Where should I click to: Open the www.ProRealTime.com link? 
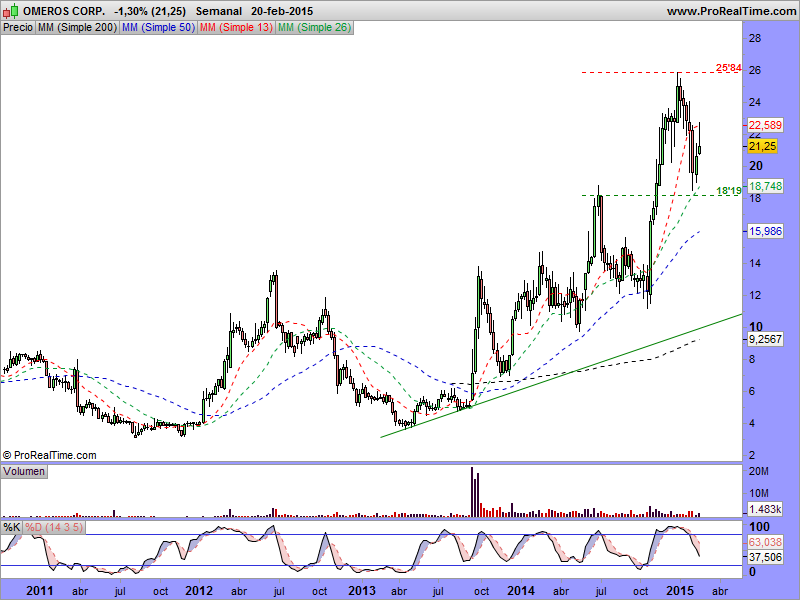point(731,11)
